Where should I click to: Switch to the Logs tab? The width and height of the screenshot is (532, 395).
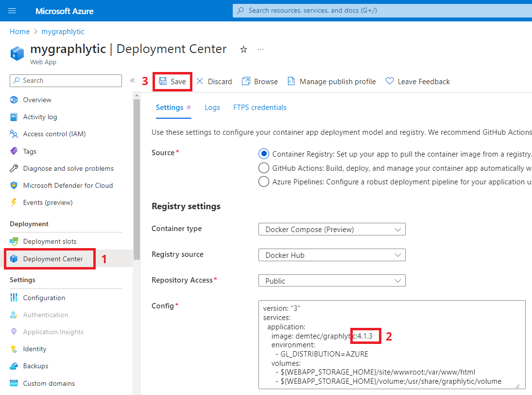click(212, 108)
